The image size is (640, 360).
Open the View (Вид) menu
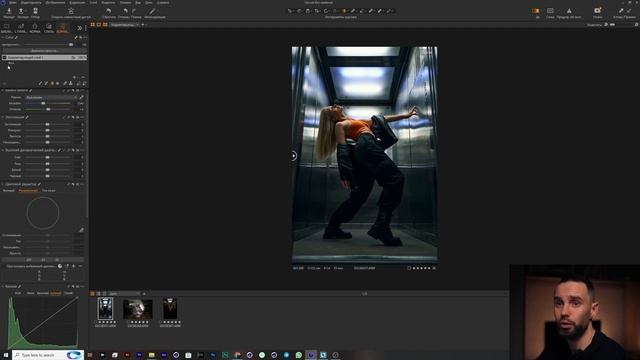click(x=138, y=2)
